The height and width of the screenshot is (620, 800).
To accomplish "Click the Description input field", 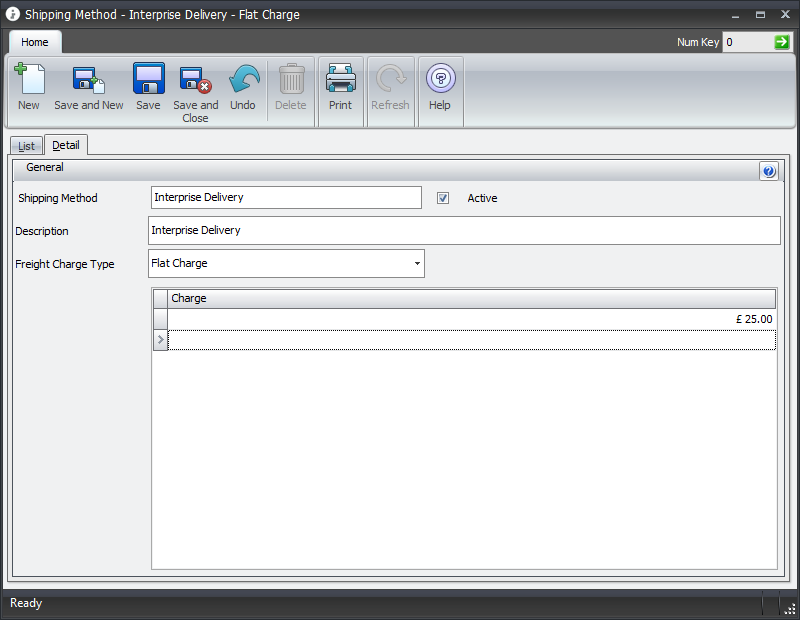I will [x=463, y=230].
